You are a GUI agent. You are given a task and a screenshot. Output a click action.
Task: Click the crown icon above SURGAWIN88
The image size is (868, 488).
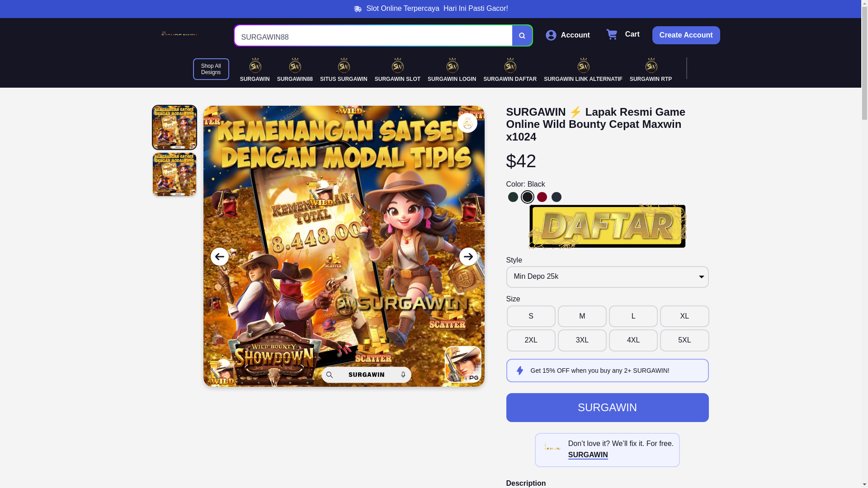click(295, 66)
